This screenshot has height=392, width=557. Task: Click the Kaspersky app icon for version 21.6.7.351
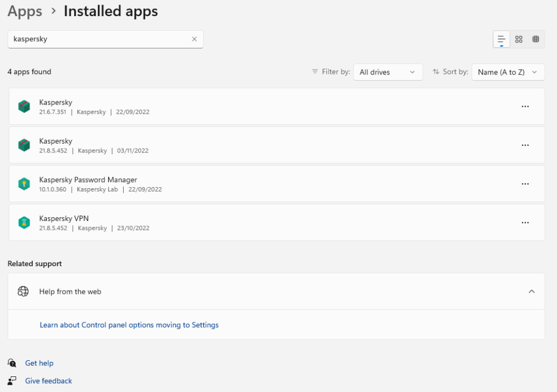pos(24,106)
